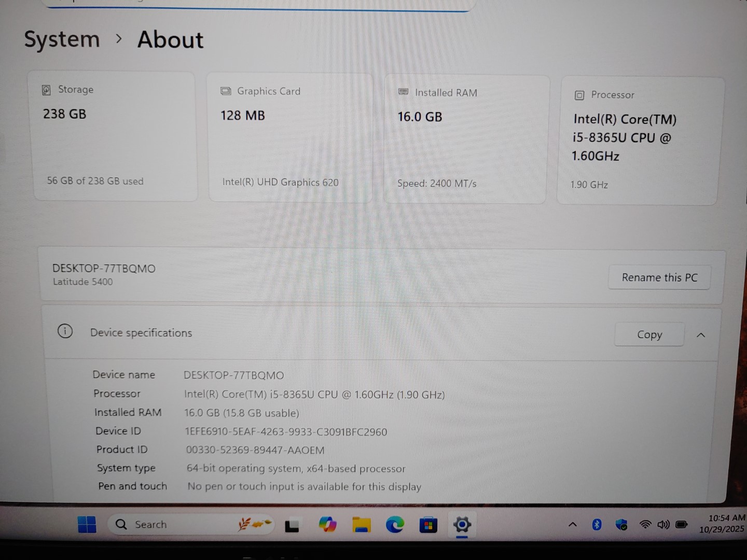The width and height of the screenshot is (747, 560).
Task: Click 'Speed: 2400 MT/s' text
Action: click(436, 183)
